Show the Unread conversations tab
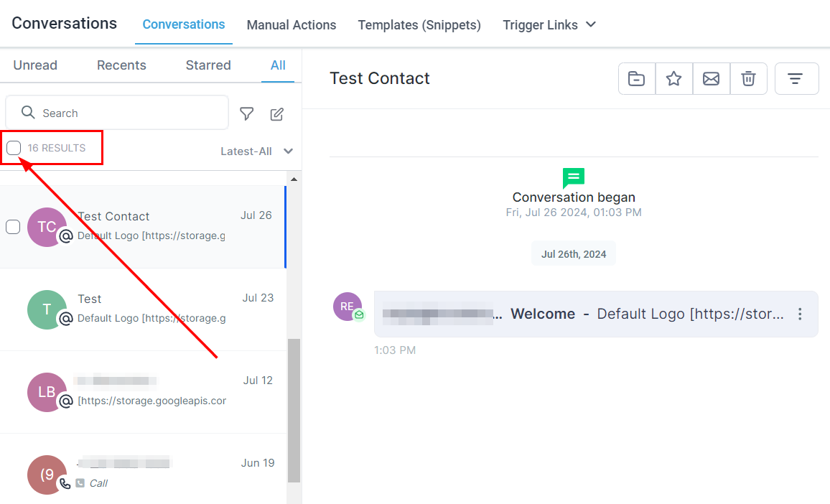Viewport: 830px width, 504px height. [35, 65]
